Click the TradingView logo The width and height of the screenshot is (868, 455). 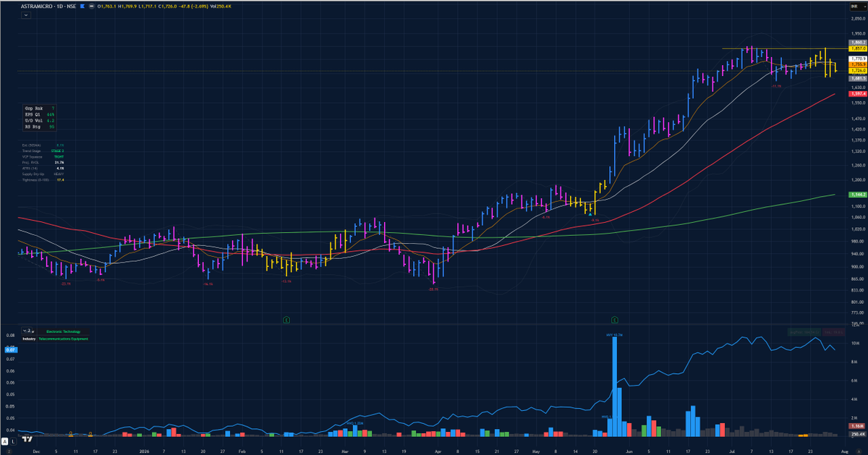pyautogui.click(x=27, y=438)
